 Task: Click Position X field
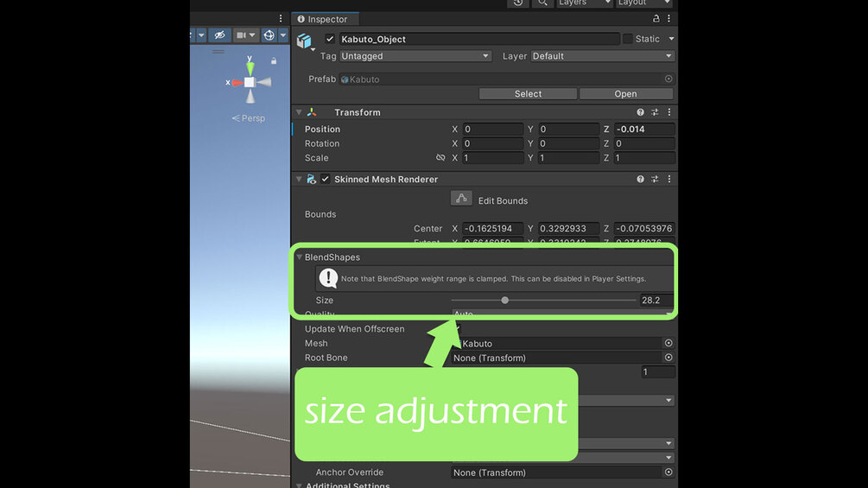[x=492, y=129]
